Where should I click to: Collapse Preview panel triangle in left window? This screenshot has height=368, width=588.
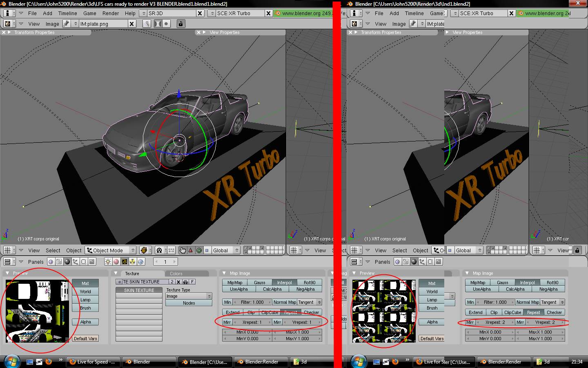pos(7,273)
